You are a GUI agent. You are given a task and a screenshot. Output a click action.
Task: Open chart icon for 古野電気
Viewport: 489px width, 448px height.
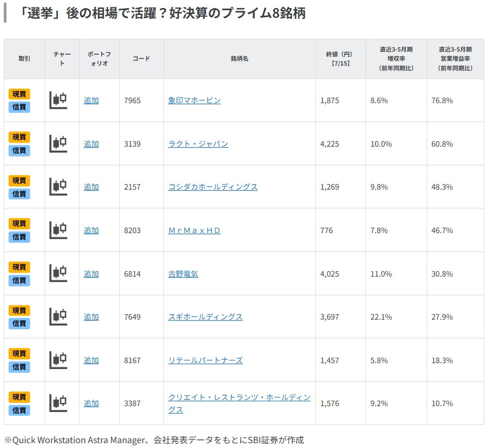coord(59,273)
